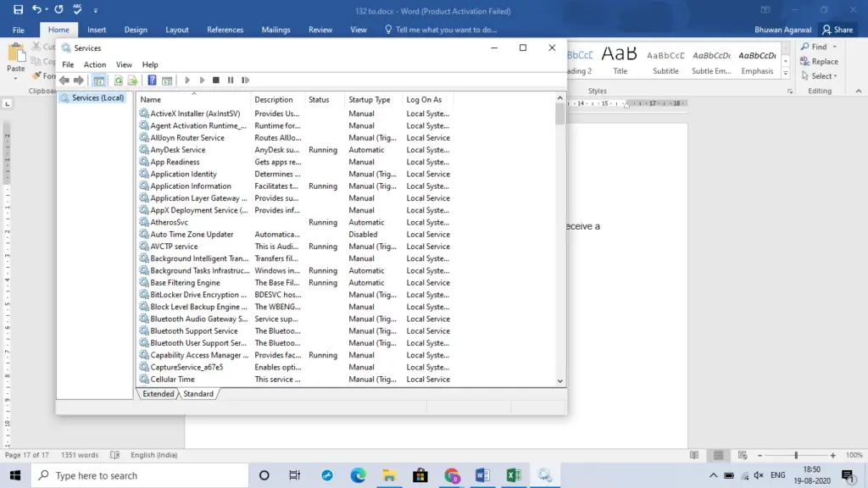Click the Word zoom slider handle
The width and height of the screenshot is (868, 488).
796,455
